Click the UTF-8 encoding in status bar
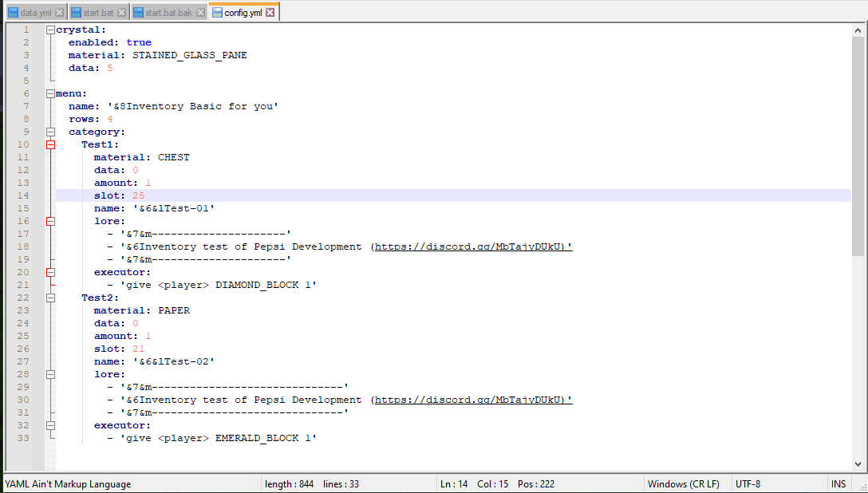868x493 pixels. pos(748,484)
